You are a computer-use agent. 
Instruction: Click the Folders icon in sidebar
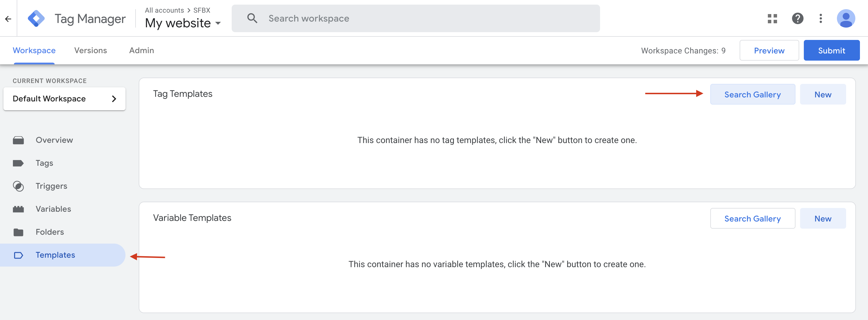click(18, 232)
